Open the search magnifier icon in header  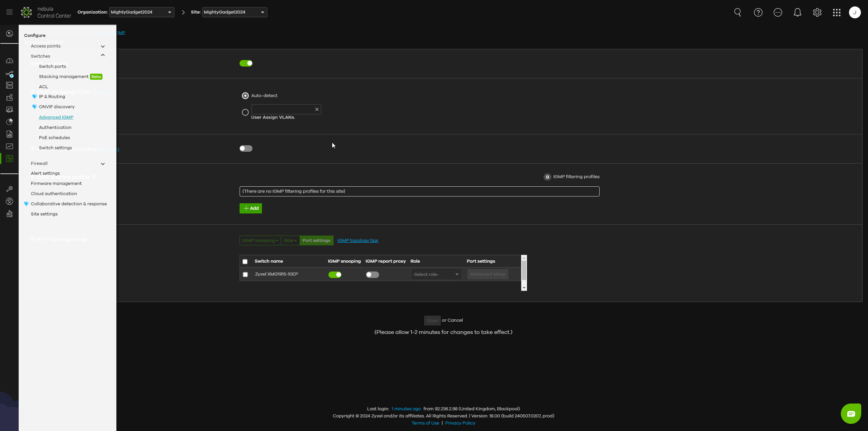coord(737,13)
